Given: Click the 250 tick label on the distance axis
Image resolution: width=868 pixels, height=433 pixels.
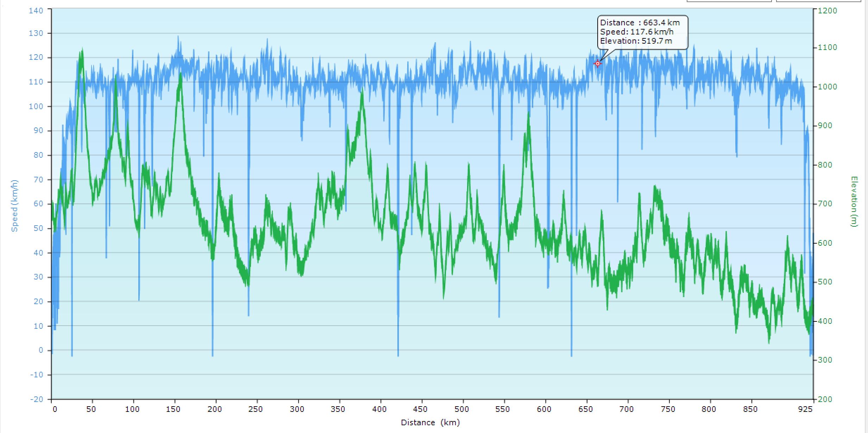Looking at the screenshot, I should [255, 409].
